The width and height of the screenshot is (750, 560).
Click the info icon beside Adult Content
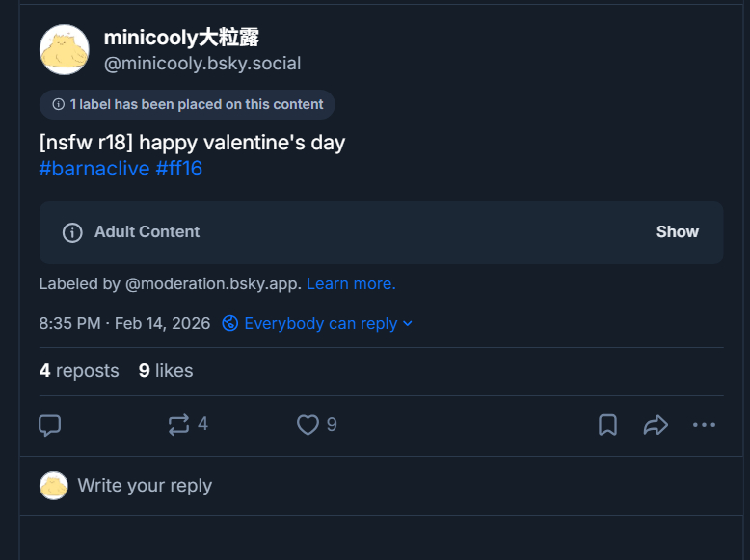(72, 232)
